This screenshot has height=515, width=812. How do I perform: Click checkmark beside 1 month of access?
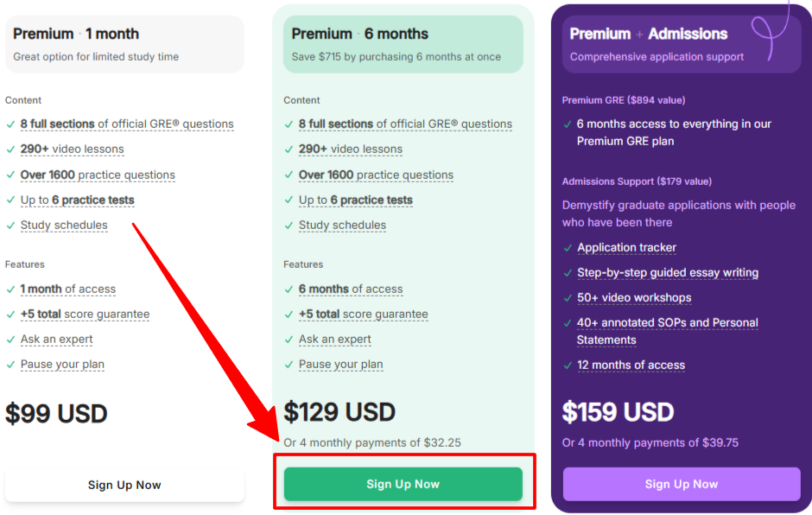tap(10, 289)
